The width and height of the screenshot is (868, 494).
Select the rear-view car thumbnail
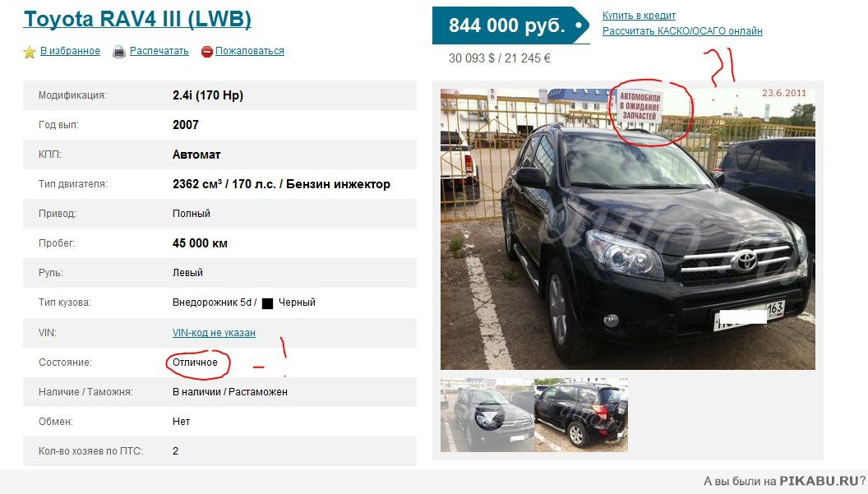(x=580, y=415)
